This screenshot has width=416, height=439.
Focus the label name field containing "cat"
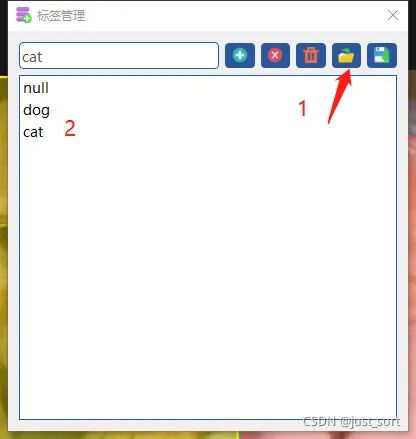point(119,56)
